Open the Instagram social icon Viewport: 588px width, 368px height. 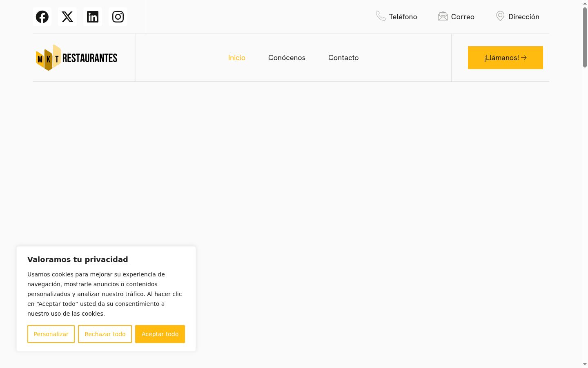pos(118,17)
